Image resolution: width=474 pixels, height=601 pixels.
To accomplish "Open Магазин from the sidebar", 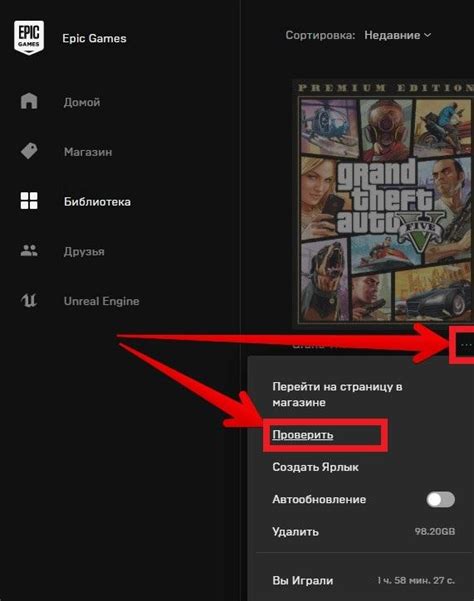I will tap(88, 152).
